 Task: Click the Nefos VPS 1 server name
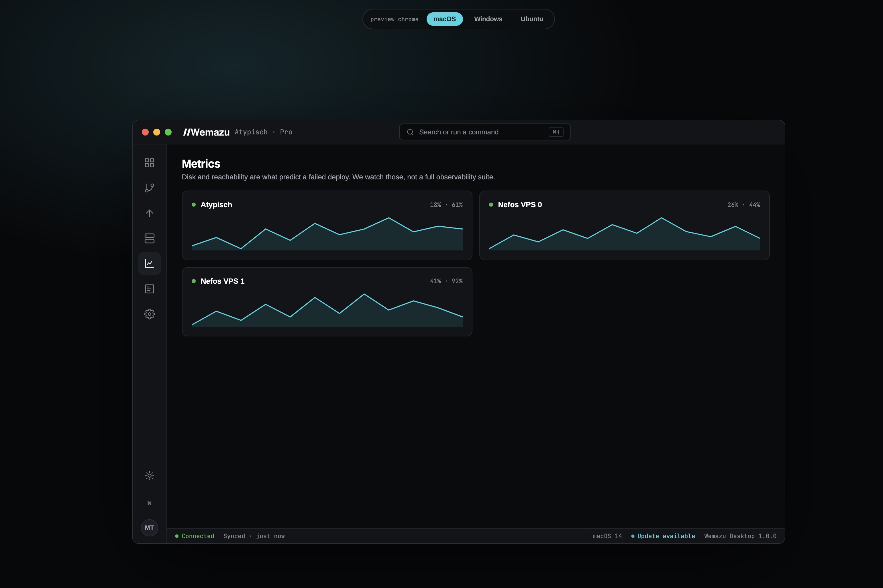click(x=222, y=281)
